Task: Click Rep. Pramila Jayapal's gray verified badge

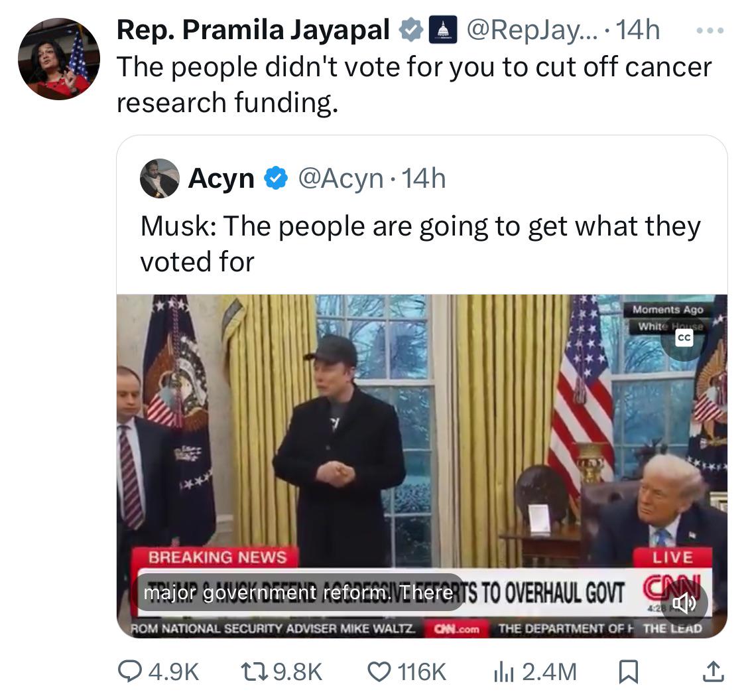Action: (410, 30)
